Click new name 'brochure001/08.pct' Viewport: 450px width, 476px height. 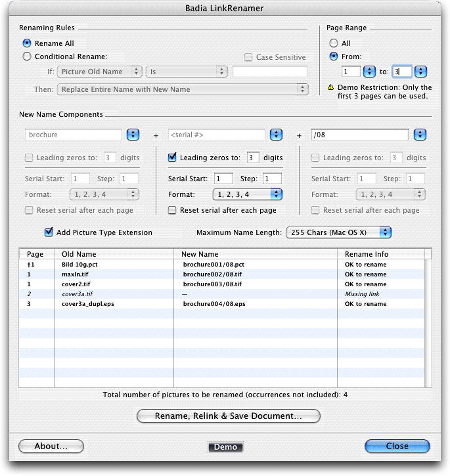click(x=214, y=265)
